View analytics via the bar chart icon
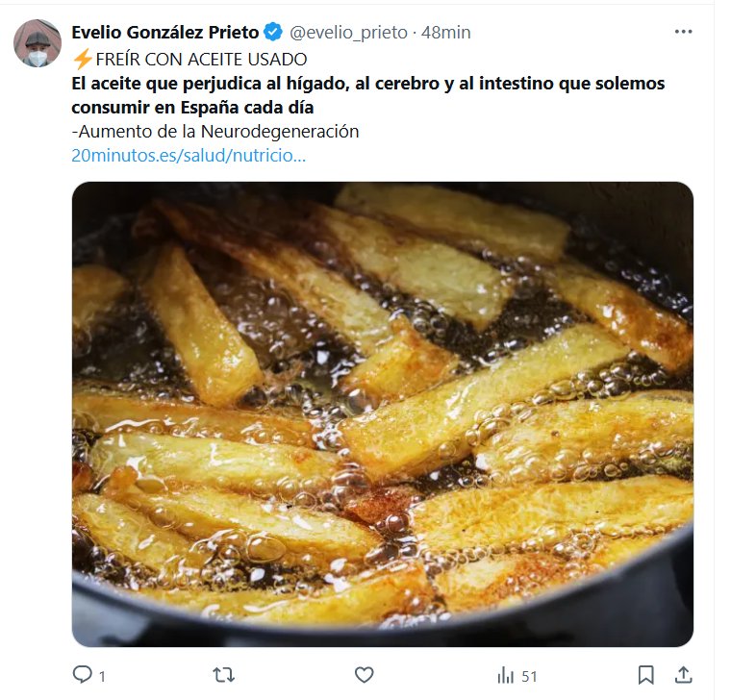The width and height of the screenshot is (731, 700). coord(506,675)
